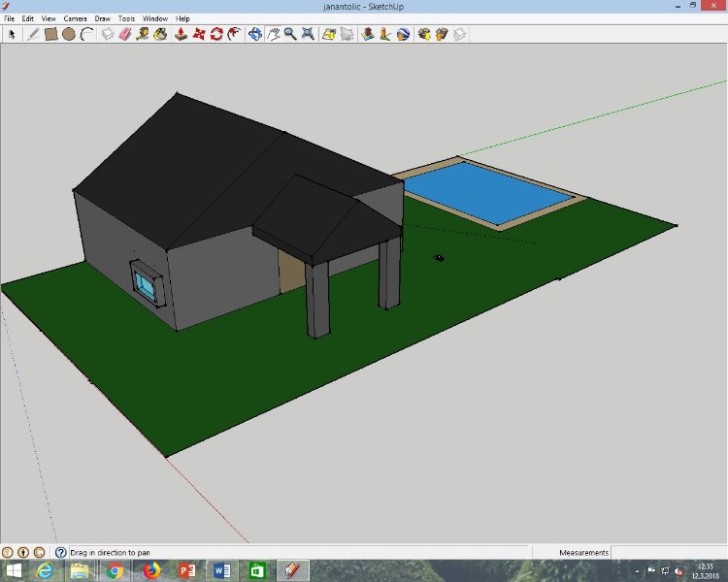Switch to the Orbit camera tool

click(255, 34)
